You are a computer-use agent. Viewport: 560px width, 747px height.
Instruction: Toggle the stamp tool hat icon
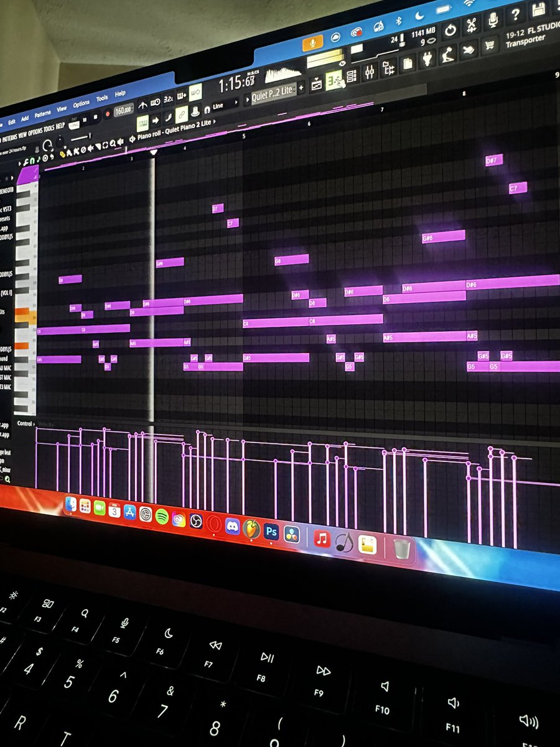pos(195,111)
